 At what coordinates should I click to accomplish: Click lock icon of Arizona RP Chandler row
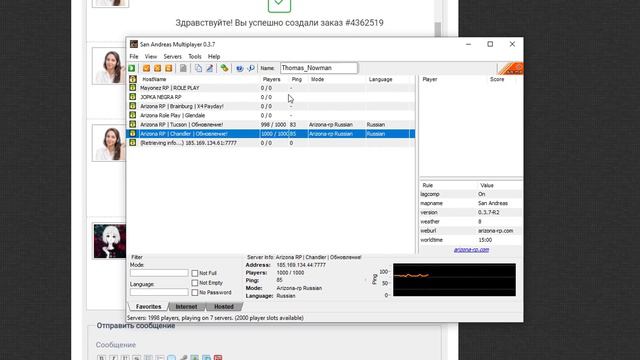click(133, 133)
